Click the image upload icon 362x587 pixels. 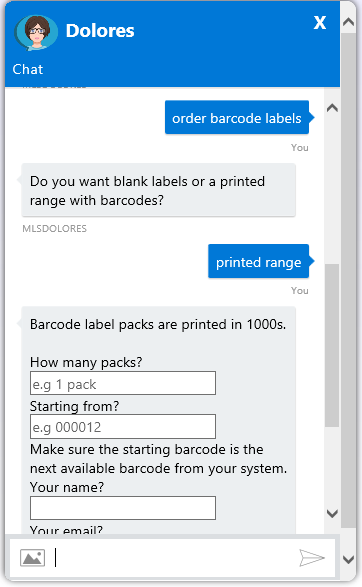(33, 558)
